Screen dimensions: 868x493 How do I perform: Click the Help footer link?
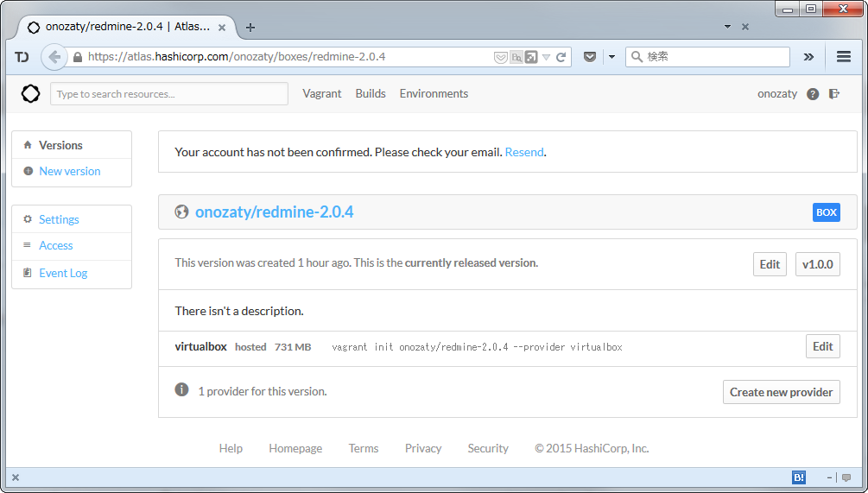click(231, 448)
